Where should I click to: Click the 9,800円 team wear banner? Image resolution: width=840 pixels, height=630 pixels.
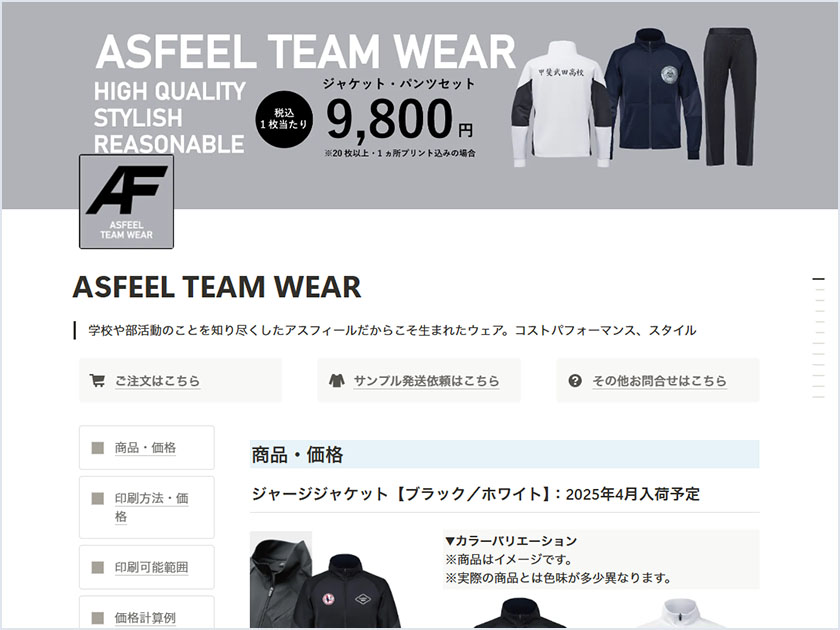click(x=420, y=105)
